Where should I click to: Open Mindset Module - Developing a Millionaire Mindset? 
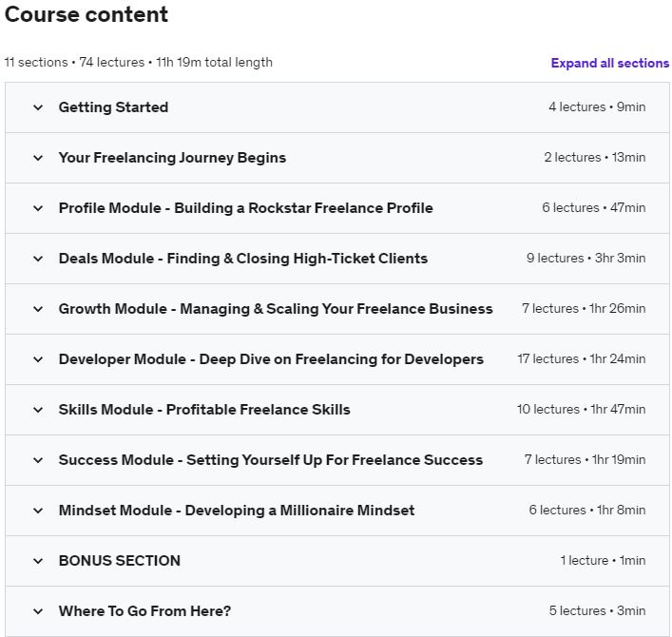(237, 511)
